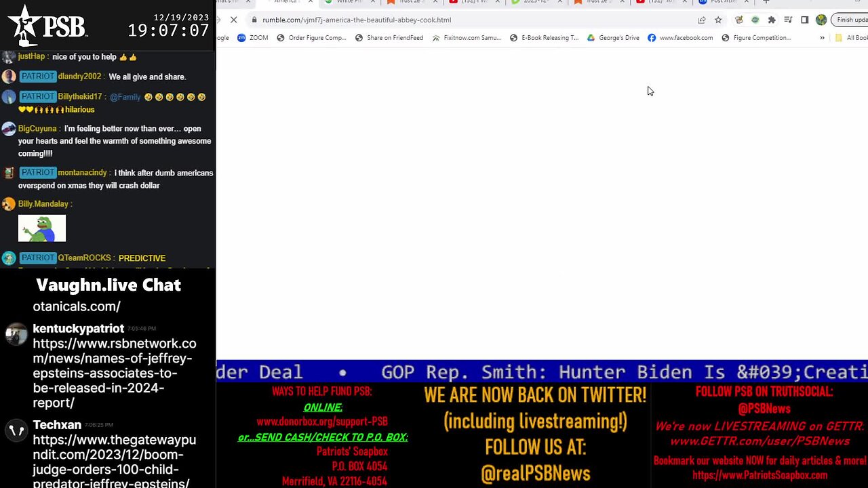This screenshot has width=868, height=488.
Task: Open the rsbnetwork.com link from kentuckypatriot
Action: 115,373
